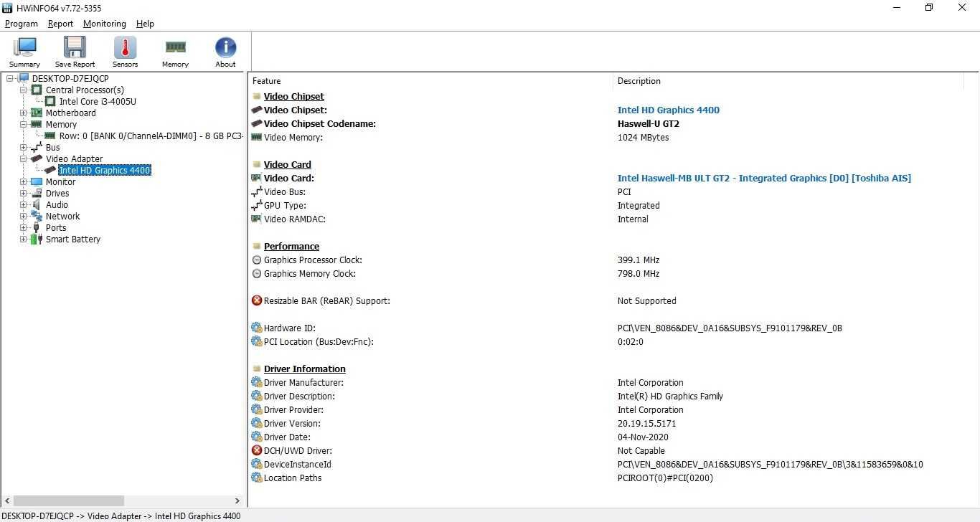Click the tree pane scroll right arrow
Image resolution: width=980 pixels, height=522 pixels.
(237, 500)
